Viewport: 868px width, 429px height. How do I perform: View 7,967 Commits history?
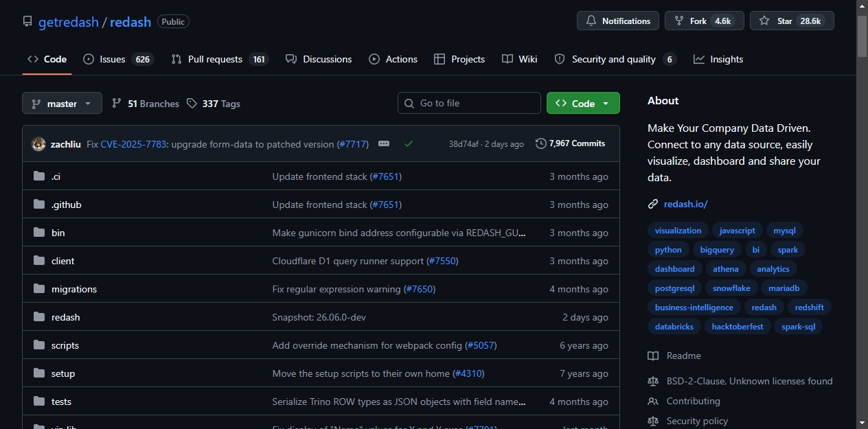click(571, 143)
